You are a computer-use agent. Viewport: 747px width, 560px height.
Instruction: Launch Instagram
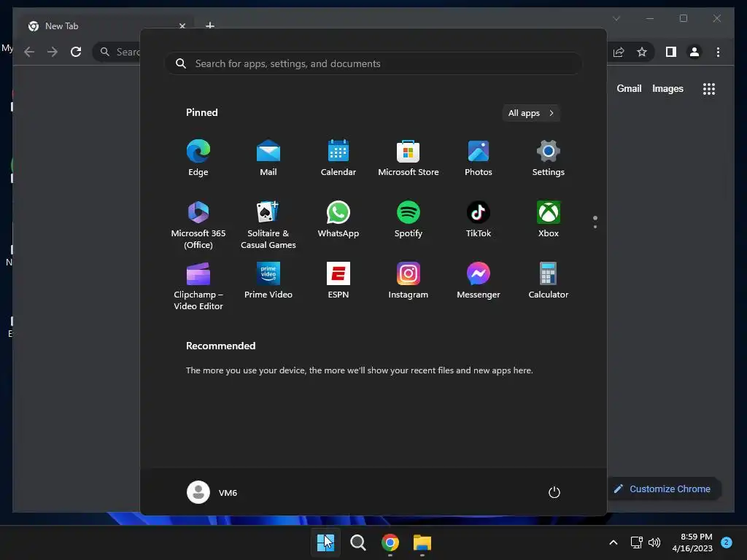click(409, 281)
